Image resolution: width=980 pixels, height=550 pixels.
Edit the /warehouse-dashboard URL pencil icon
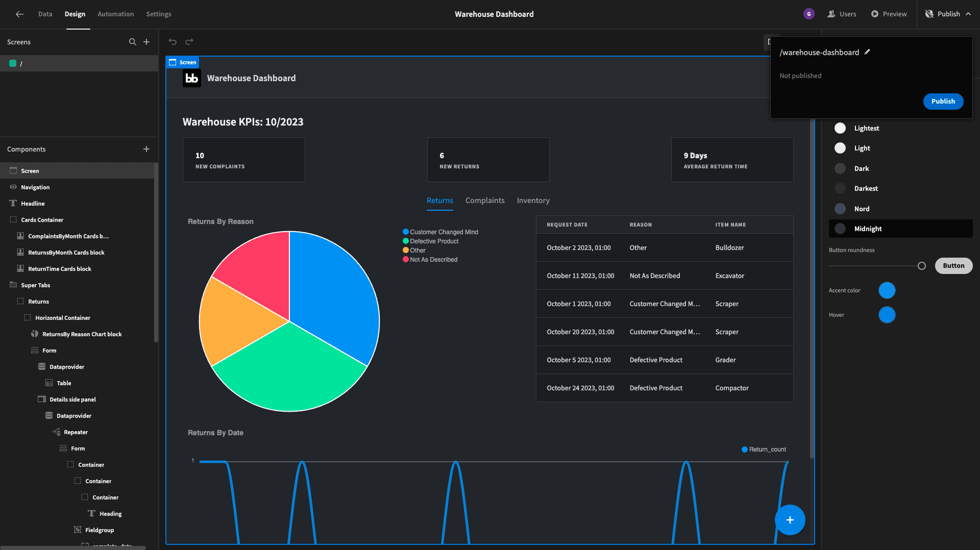click(x=867, y=52)
